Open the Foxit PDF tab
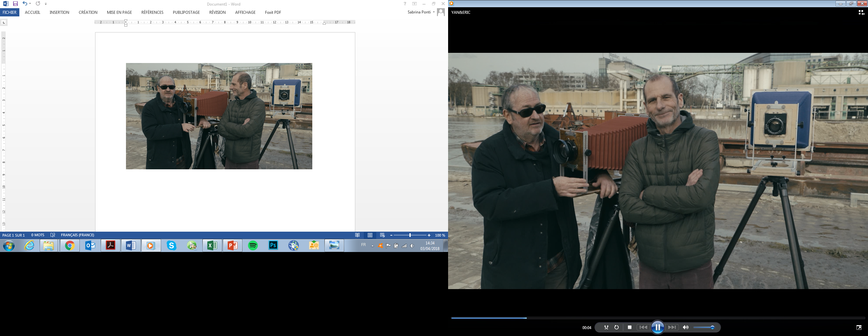Image resolution: width=868 pixels, height=336 pixels. coord(273,12)
